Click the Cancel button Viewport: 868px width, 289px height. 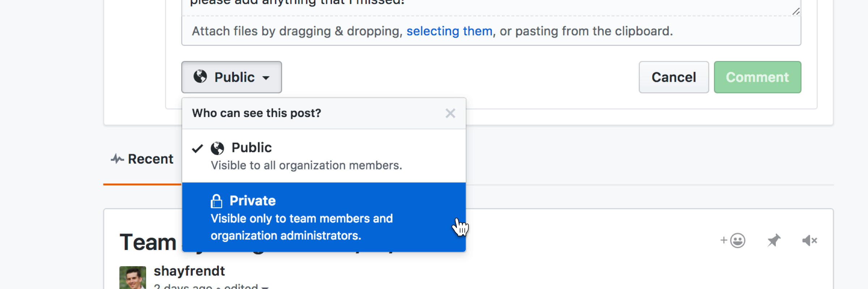(673, 77)
